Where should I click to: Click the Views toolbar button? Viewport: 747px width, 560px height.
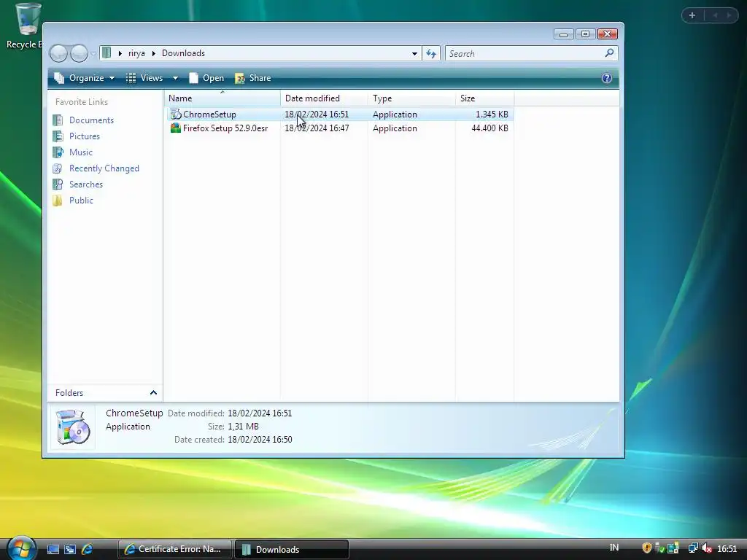pos(144,78)
